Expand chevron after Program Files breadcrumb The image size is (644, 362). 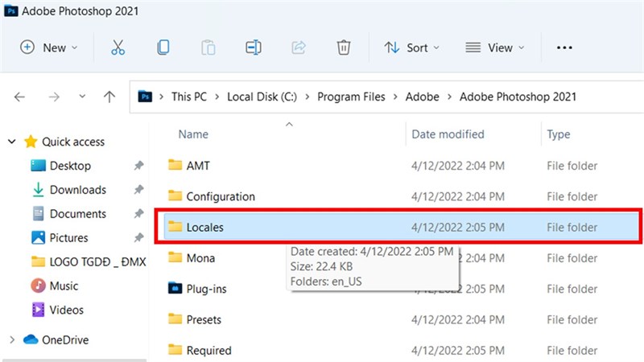point(395,97)
